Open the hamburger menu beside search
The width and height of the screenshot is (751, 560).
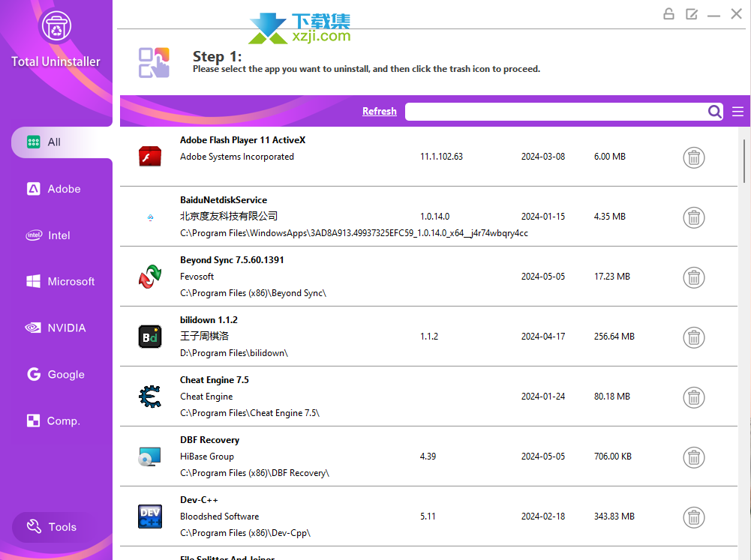point(737,112)
